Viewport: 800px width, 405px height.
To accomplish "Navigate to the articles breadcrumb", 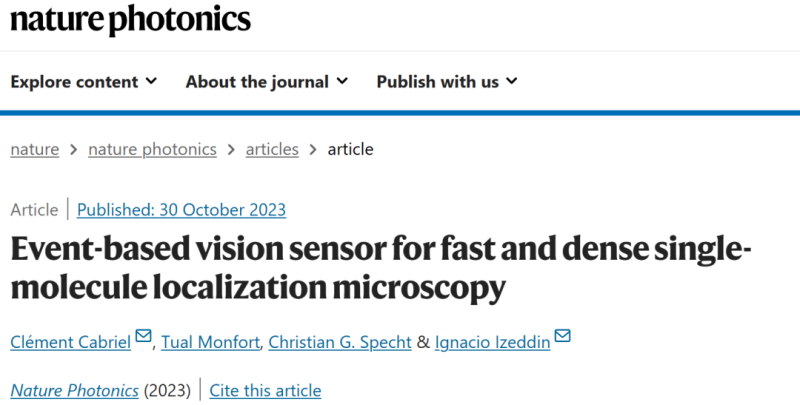I will (x=272, y=149).
